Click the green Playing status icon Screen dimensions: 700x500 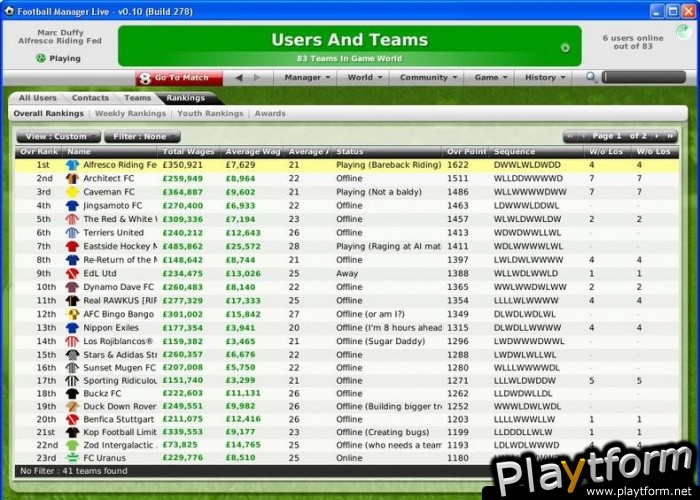[x=41, y=58]
